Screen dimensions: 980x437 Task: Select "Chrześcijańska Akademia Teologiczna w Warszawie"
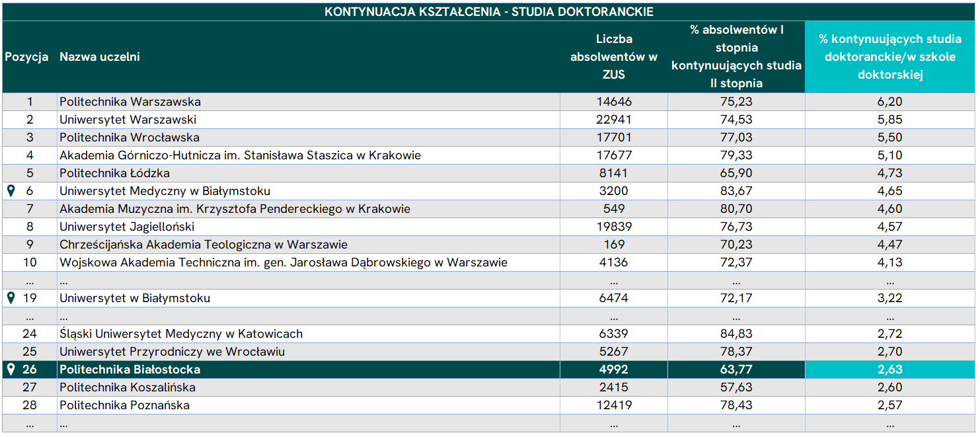tap(204, 245)
